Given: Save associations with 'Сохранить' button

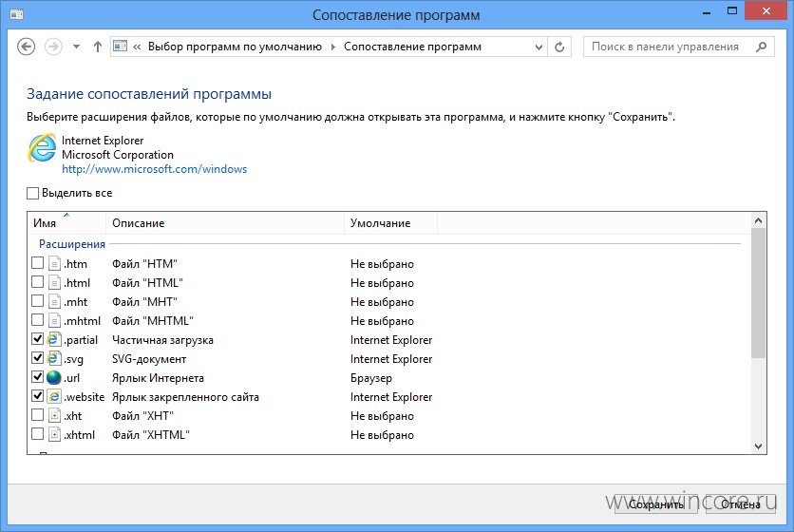Looking at the screenshot, I should (x=655, y=504).
